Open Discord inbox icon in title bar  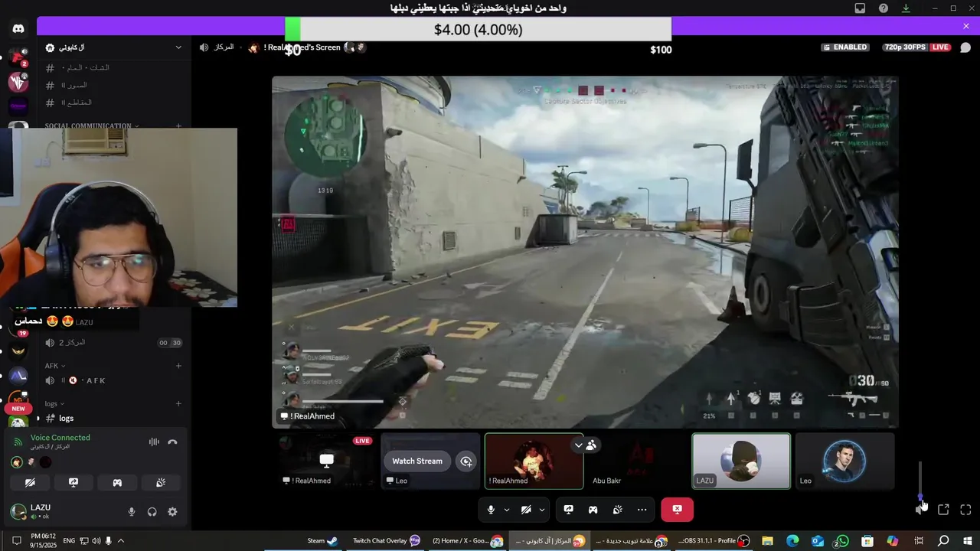(x=860, y=8)
